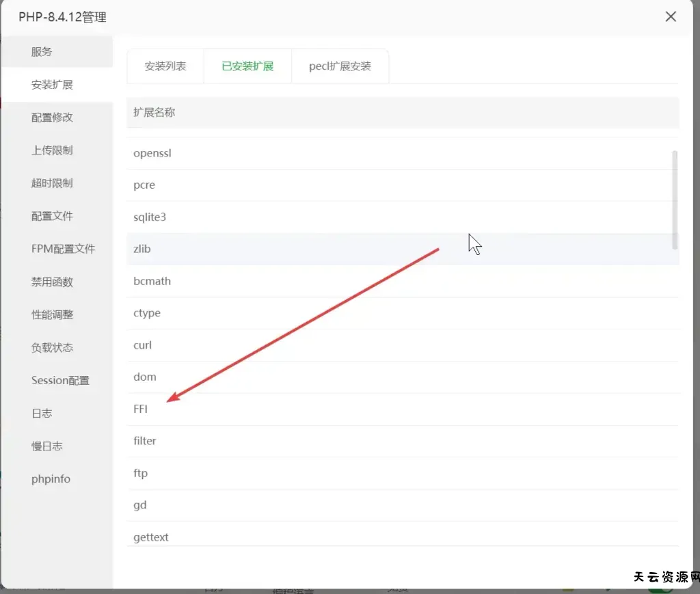
Task: Open 性能调整 settings
Action: [52, 314]
